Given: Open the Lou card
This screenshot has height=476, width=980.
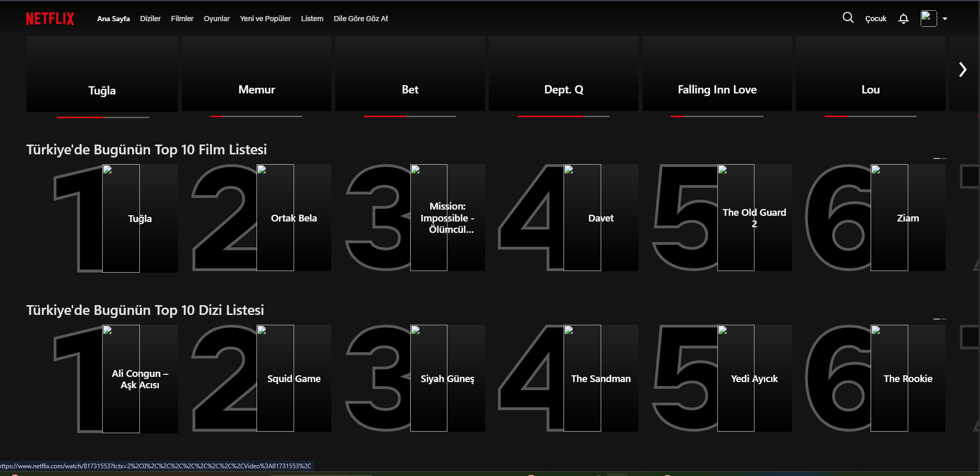Looking at the screenshot, I should pos(871,73).
